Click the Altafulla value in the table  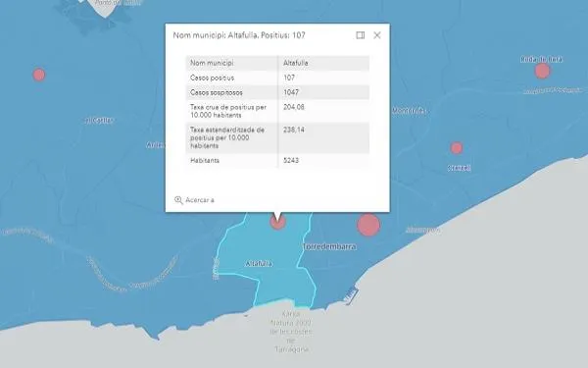pos(296,63)
